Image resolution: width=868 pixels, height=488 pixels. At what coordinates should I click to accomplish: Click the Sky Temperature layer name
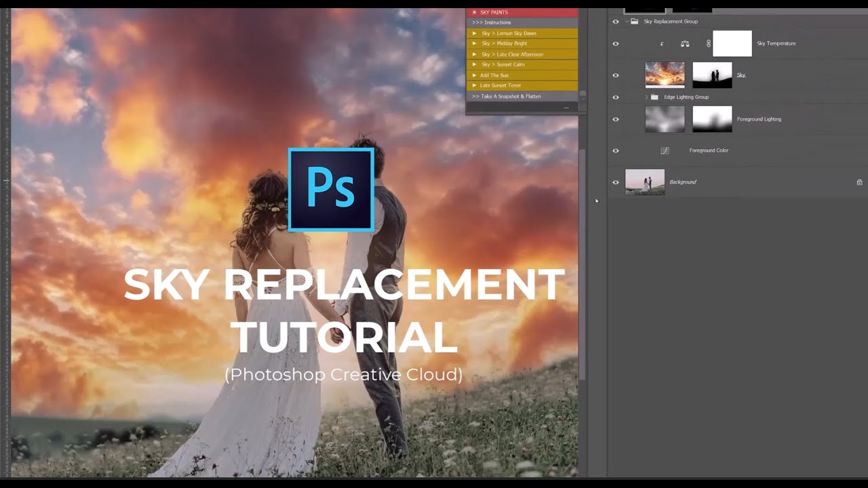776,43
